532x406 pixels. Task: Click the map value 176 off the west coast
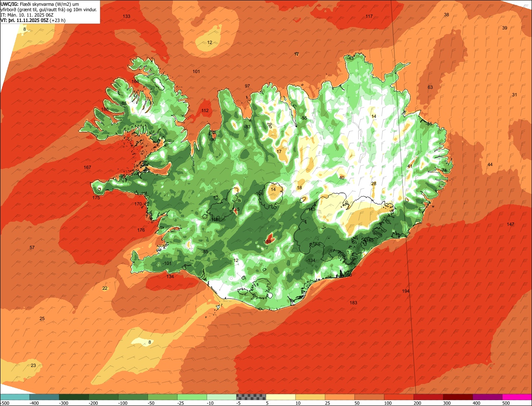click(141, 230)
